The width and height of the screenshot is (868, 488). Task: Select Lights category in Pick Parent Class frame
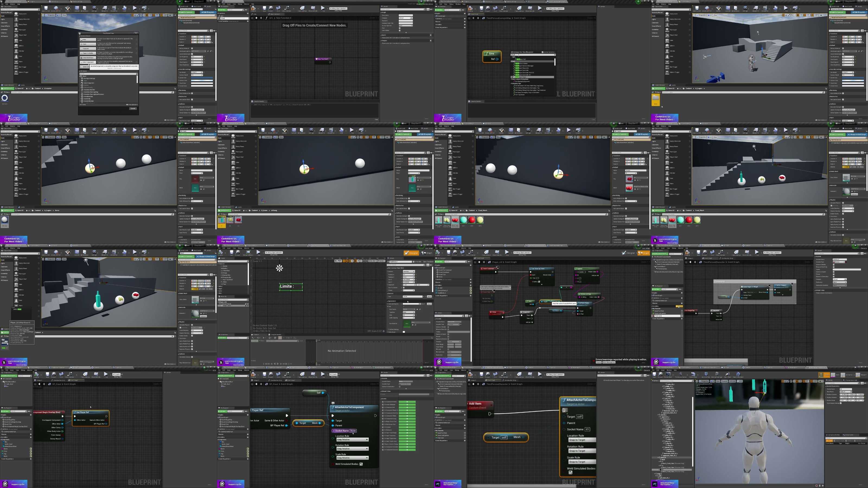[x=3, y=19]
